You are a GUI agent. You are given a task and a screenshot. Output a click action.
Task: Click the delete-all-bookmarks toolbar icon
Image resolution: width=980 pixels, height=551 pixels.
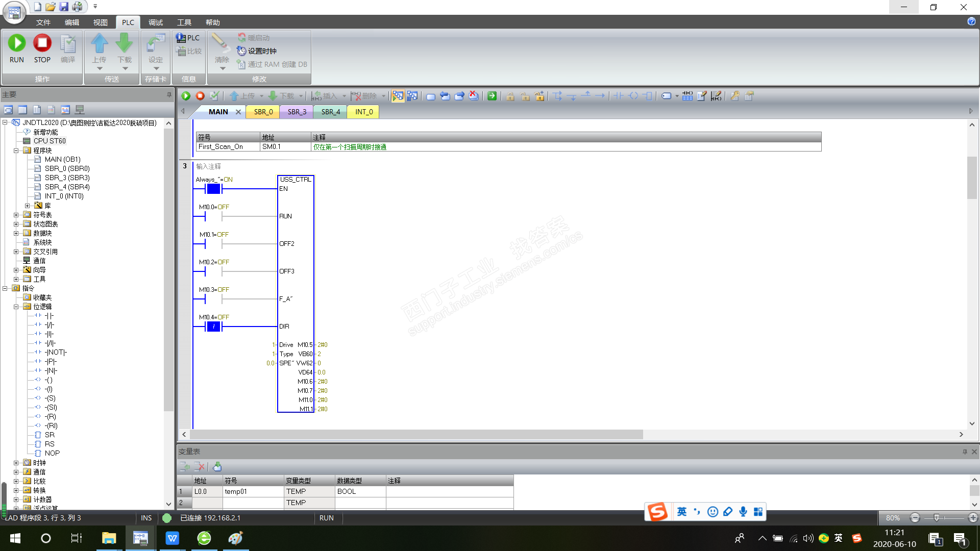click(x=474, y=96)
